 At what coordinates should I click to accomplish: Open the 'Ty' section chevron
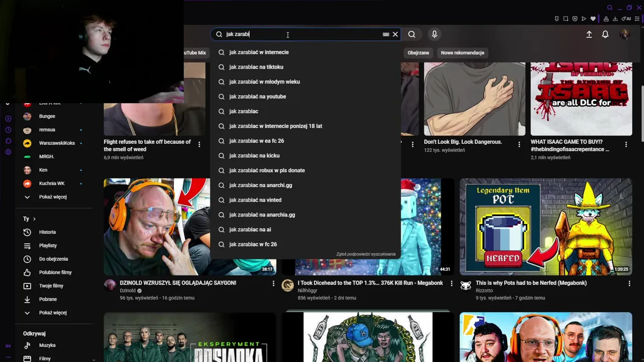(34, 219)
